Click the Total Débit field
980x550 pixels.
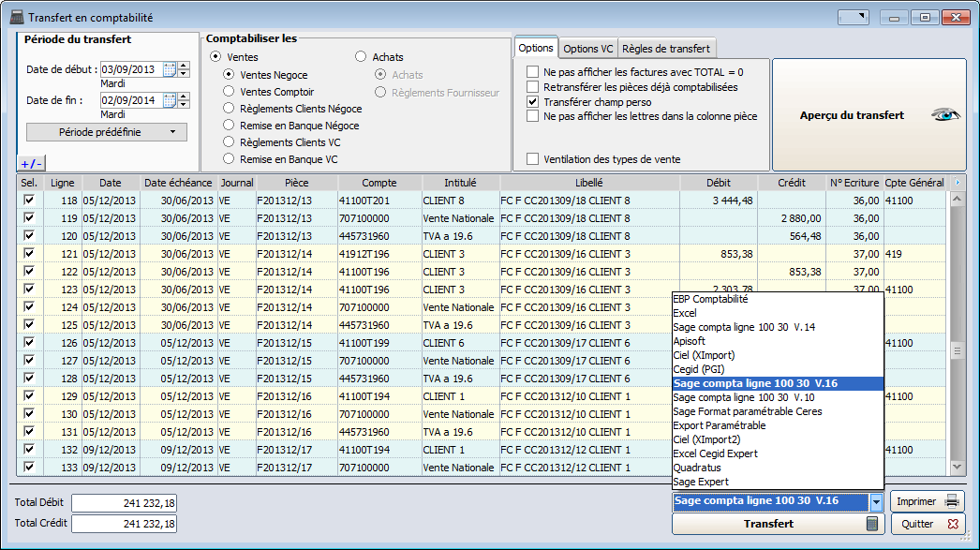pyautogui.click(x=124, y=503)
